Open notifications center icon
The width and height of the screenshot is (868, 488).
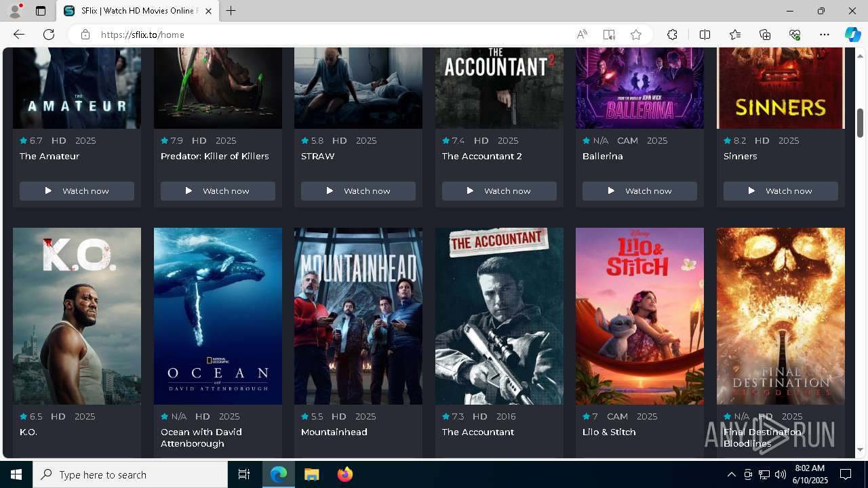click(x=846, y=474)
